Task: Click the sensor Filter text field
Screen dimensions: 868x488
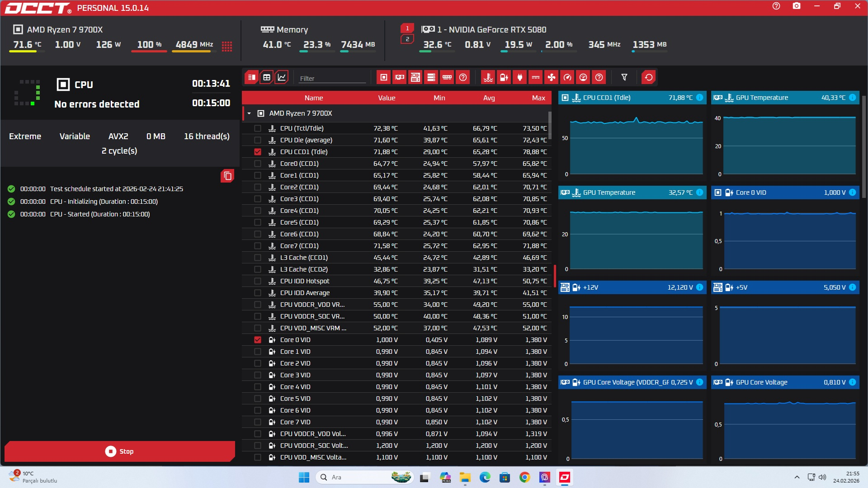Action: click(x=332, y=78)
